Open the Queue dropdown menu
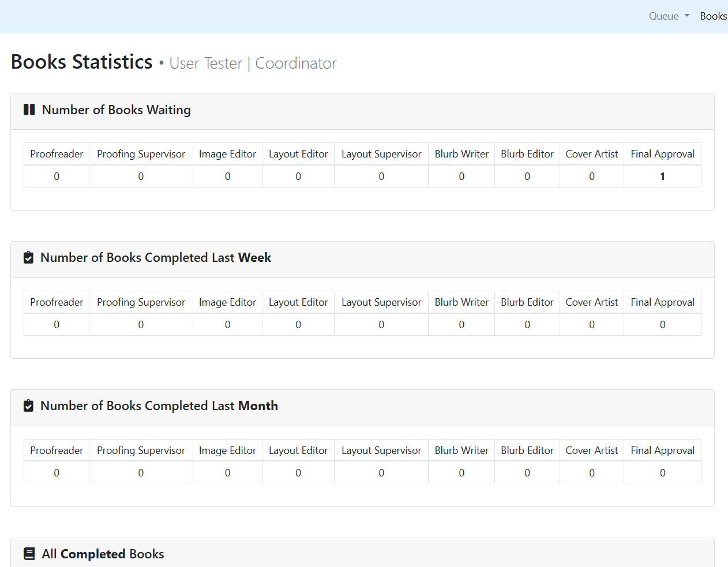This screenshot has height=567, width=728. pyautogui.click(x=669, y=16)
